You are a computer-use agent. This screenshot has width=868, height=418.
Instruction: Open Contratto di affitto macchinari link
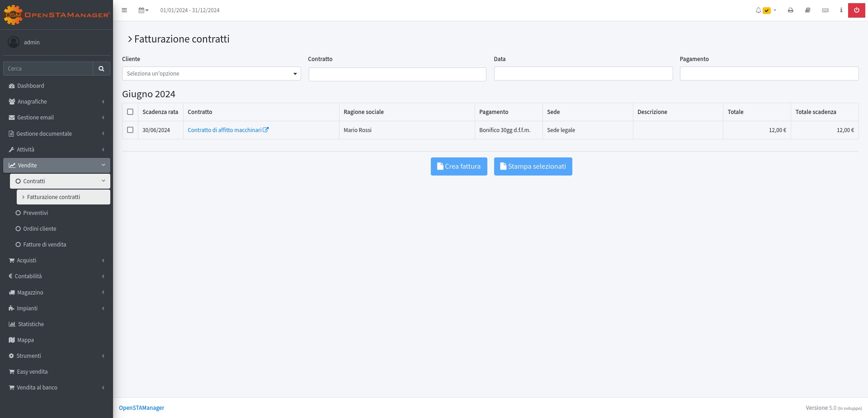225,130
